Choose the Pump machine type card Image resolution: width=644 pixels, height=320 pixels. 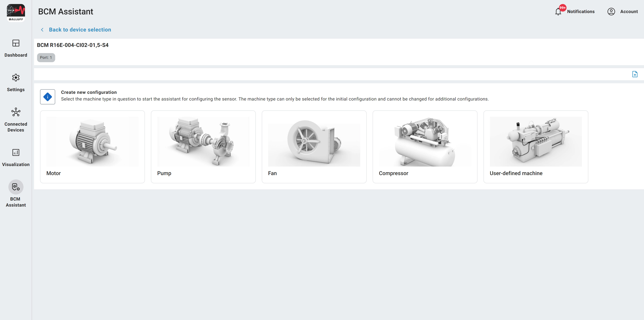[x=203, y=147]
